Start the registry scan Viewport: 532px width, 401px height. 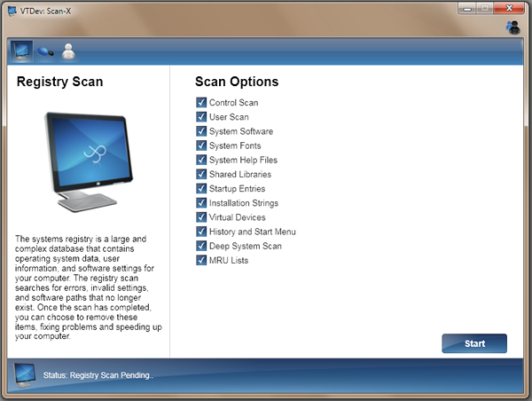point(474,343)
